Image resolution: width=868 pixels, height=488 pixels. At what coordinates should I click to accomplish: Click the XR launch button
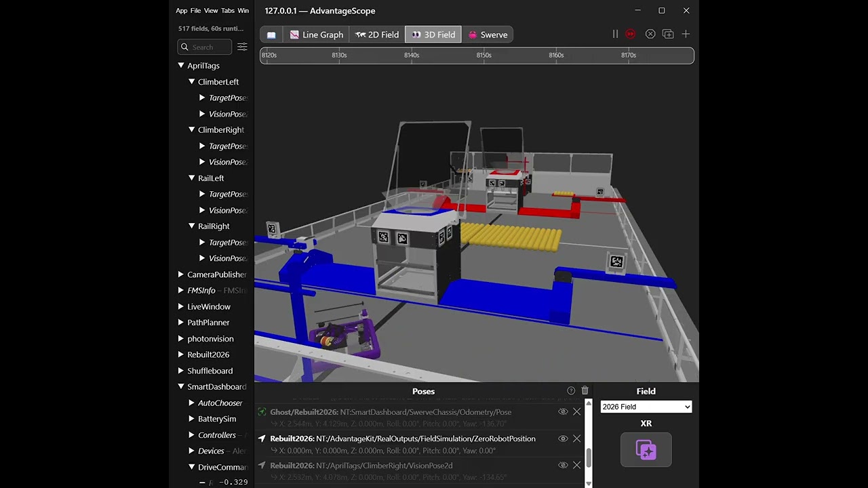click(646, 450)
